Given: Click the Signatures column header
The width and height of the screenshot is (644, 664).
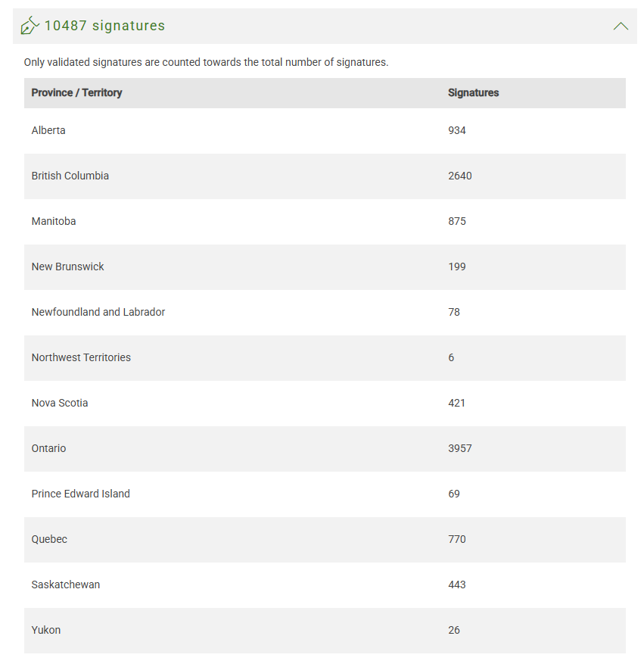Looking at the screenshot, I should [473, 92].
